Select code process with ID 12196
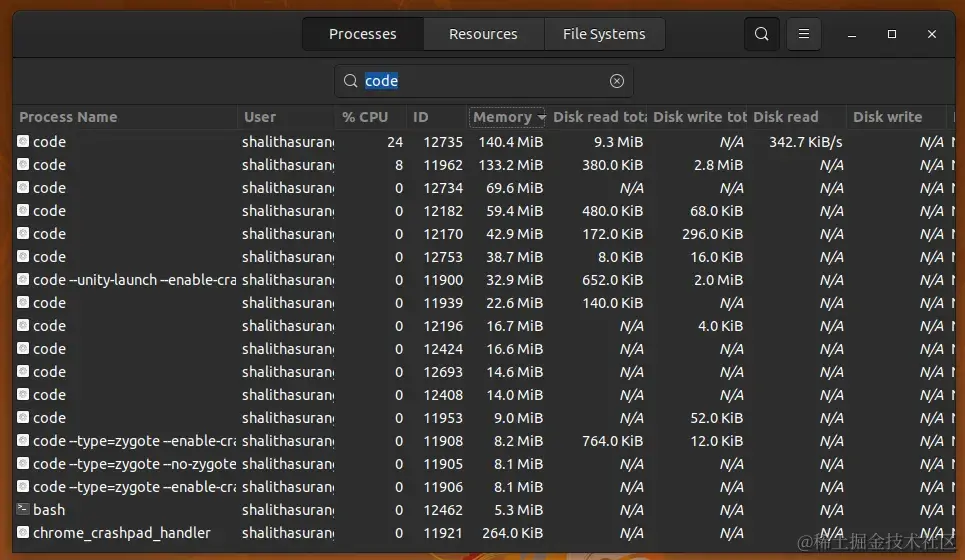 [x=484, y=326]
